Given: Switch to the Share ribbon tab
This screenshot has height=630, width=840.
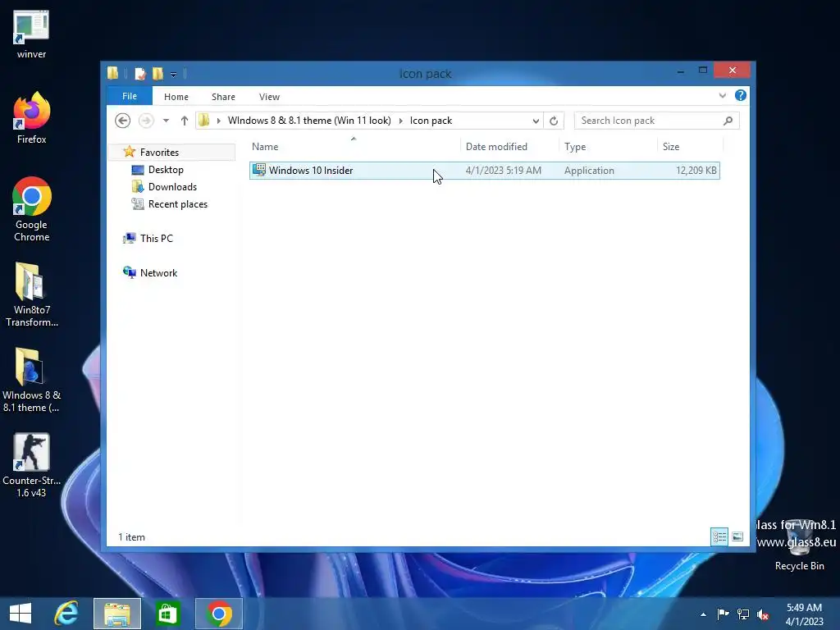Looking at the screenshot, I should tap(223, 97).
